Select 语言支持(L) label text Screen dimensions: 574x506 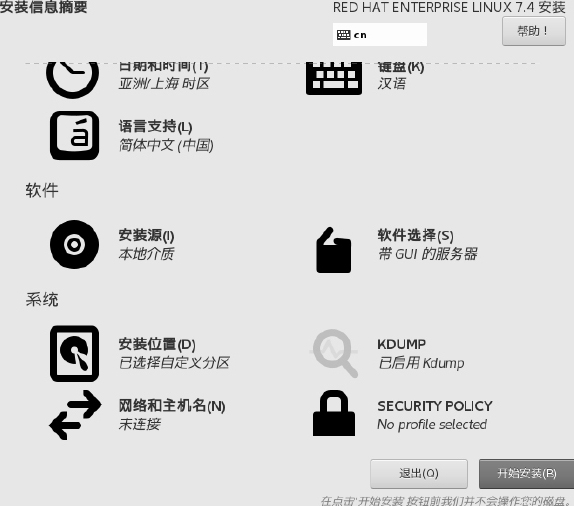pyautogui.click(x=155, y=127)
